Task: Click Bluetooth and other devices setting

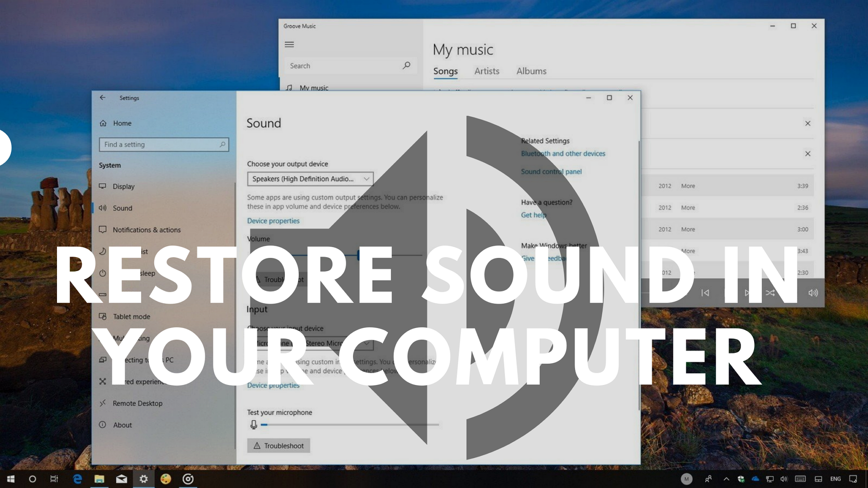Action: (563, 154)
